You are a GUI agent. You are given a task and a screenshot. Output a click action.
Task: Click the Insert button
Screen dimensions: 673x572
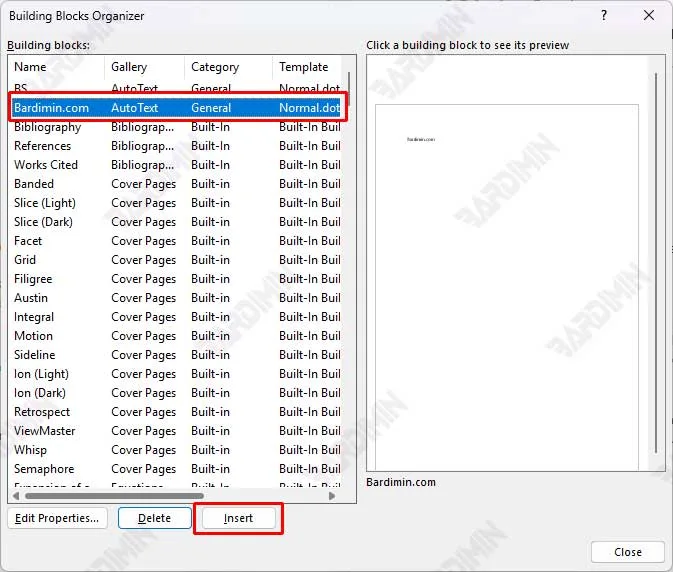(x=238, y=518)
